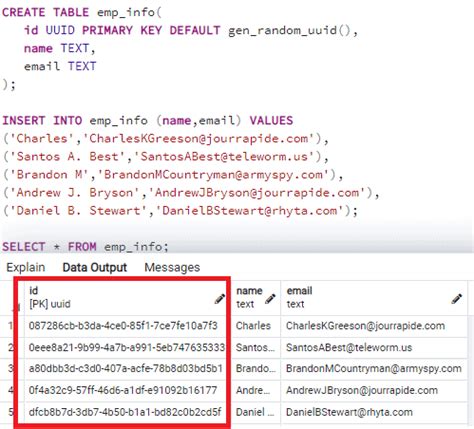
Task: Click result cell AndrewJBryson@jourrapide.com
Action: tap(374, 390)
